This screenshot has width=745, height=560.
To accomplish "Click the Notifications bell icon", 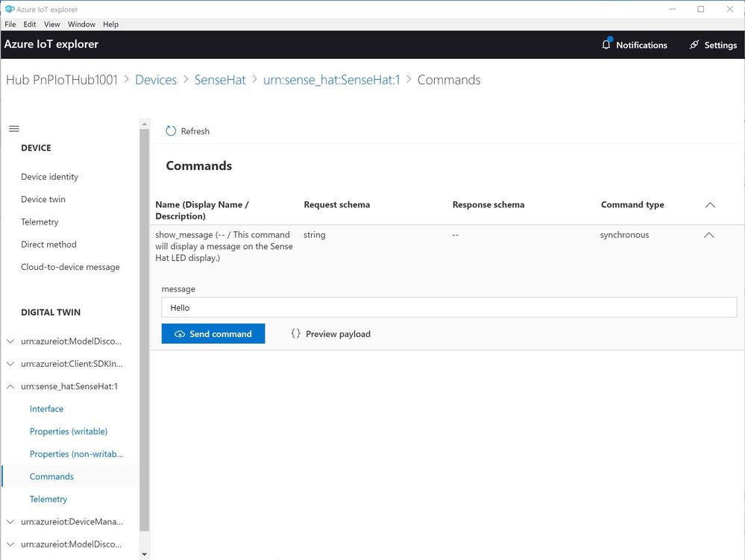I will [606, 44].
